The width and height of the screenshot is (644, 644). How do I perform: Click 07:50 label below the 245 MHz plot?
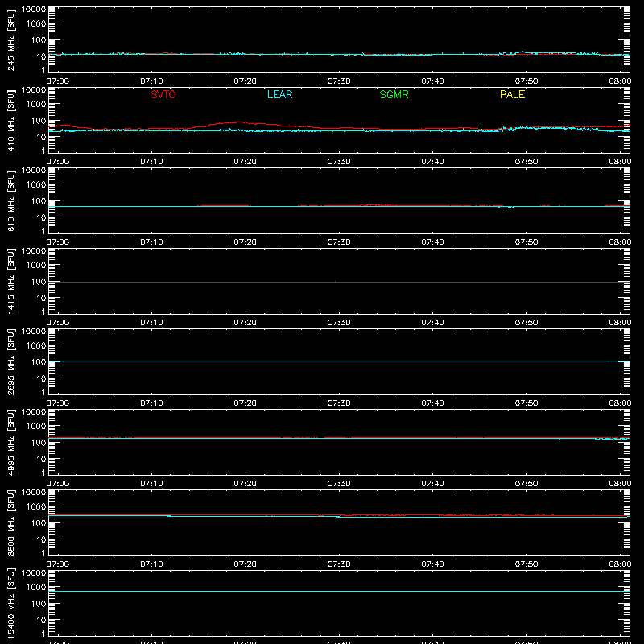point(526,81)
